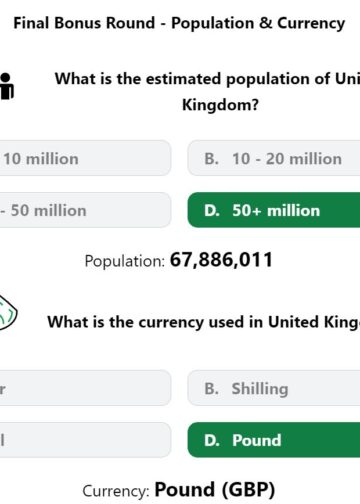This screenshot has width=360, height=504.
Task: Click the money currency icon
Action: tap(8, 313)
